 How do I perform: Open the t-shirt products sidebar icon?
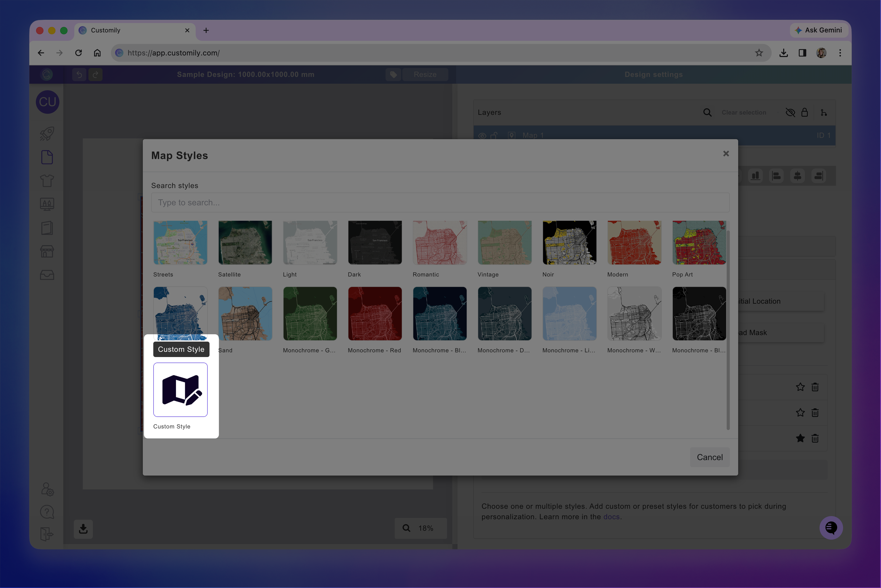tap(47, 181)
